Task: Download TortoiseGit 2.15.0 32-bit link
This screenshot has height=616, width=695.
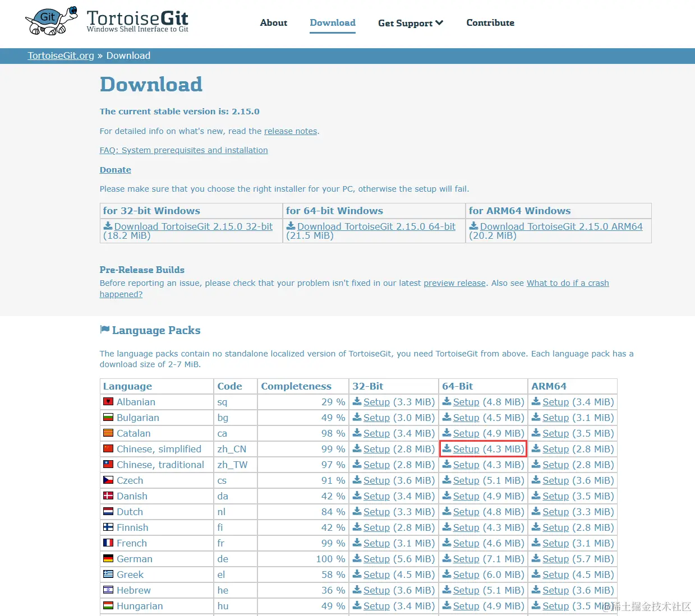Action: point(194,226)
